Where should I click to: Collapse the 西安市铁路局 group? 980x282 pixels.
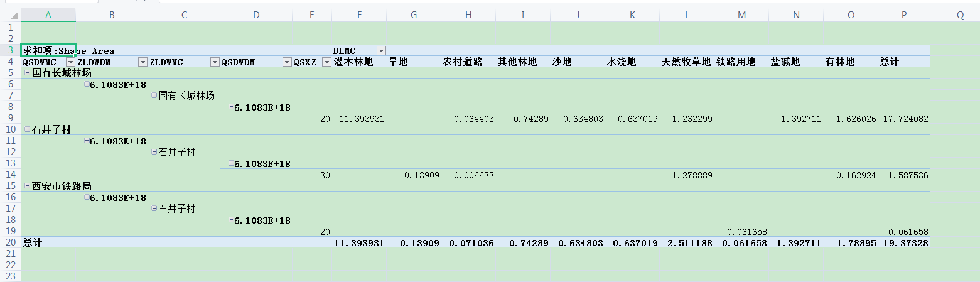coord(27,186)
